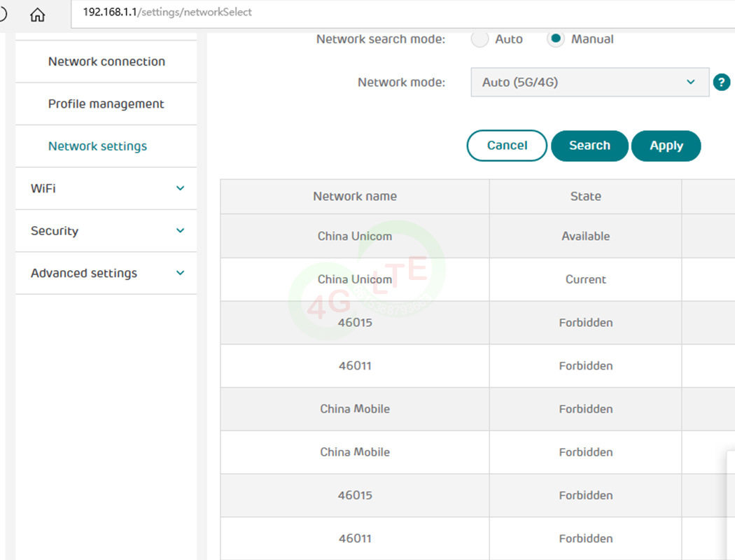Image resolution: width=735 pixels, height=560 pixels.
Task: Select the second 46015 network entry
Action: click(355, 495)
